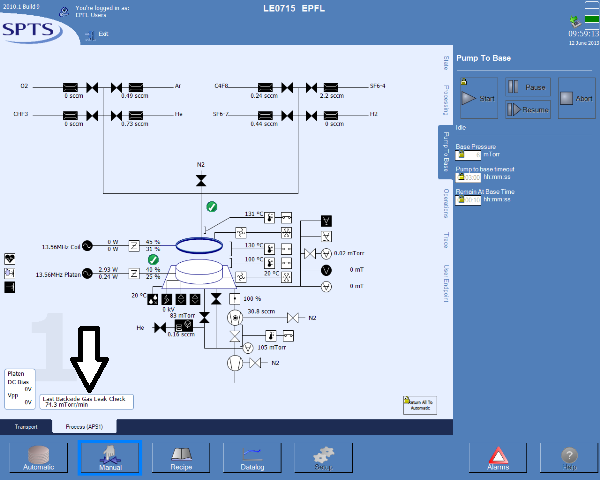The height and width of the screenshot is (480, 600).
Task: Switch to Automatic mode
Action: pyautogui.click(x=38, y=458)
